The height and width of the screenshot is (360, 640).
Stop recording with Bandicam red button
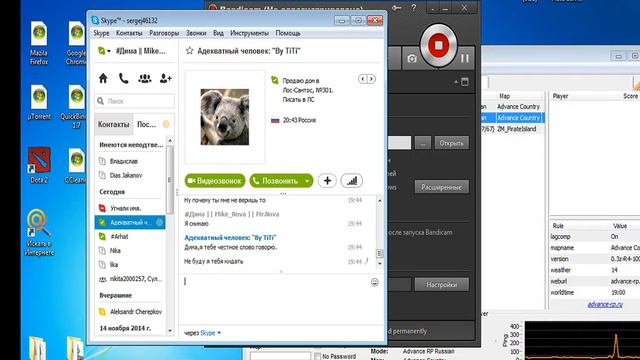click(438, 45)
